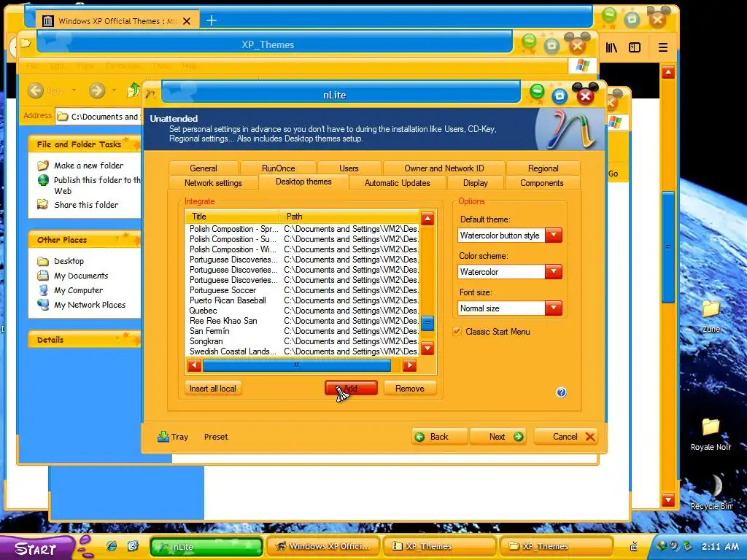Click the theme list vertical scrollbar thumb

pyautogui.click(x=427, y=324)
